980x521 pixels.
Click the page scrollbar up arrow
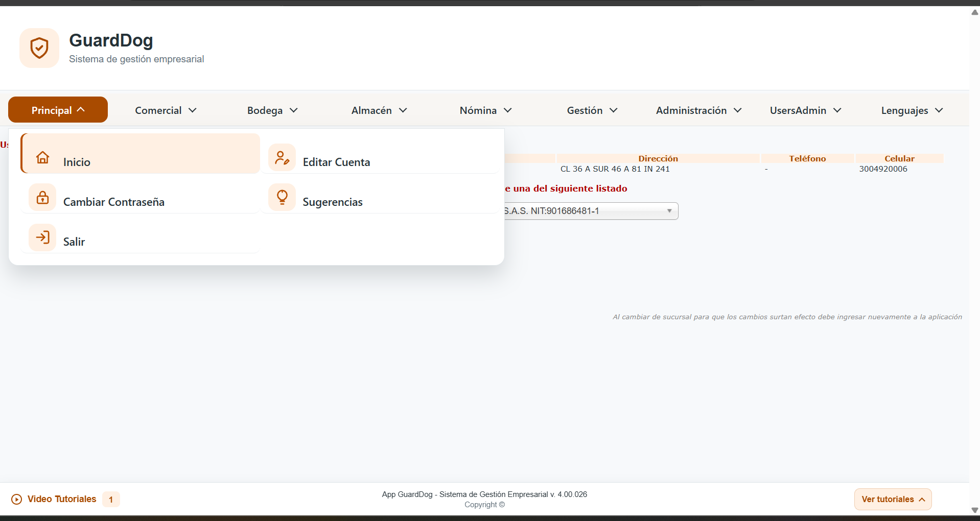point(974,12)
